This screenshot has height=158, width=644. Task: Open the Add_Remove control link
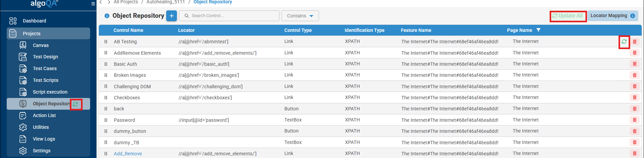pos(128,154)
